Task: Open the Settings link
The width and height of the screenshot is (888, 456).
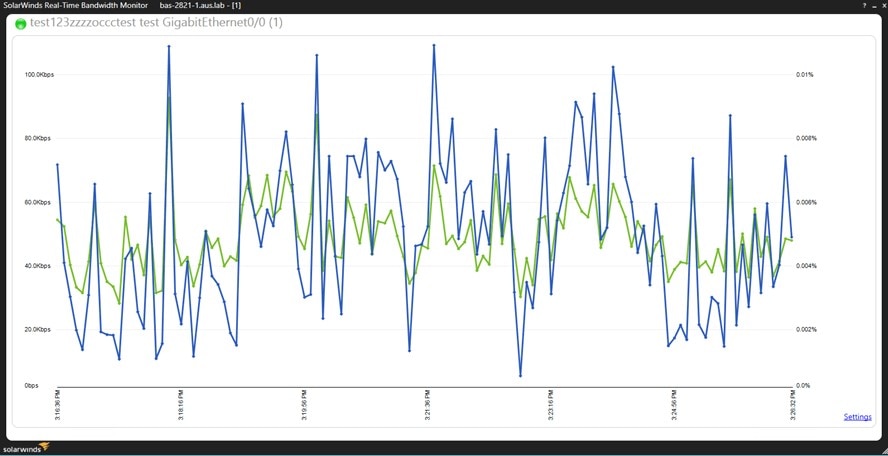Action: (857, 417)
